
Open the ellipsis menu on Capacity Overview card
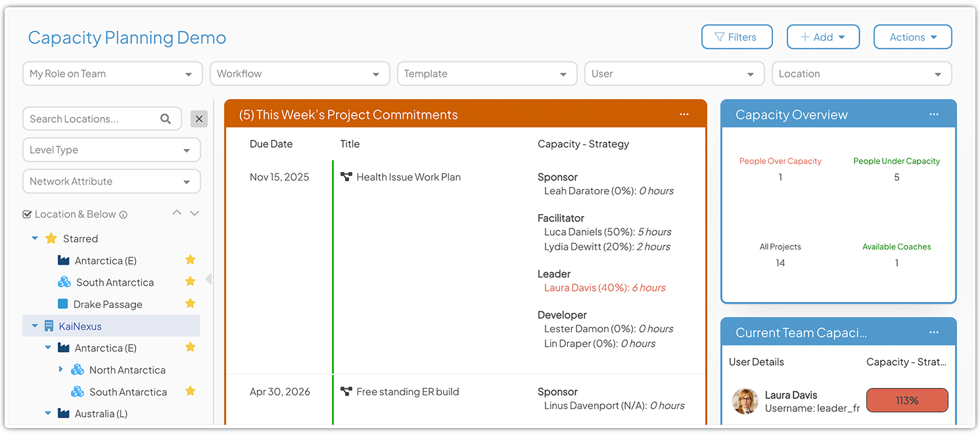(934, 114)
